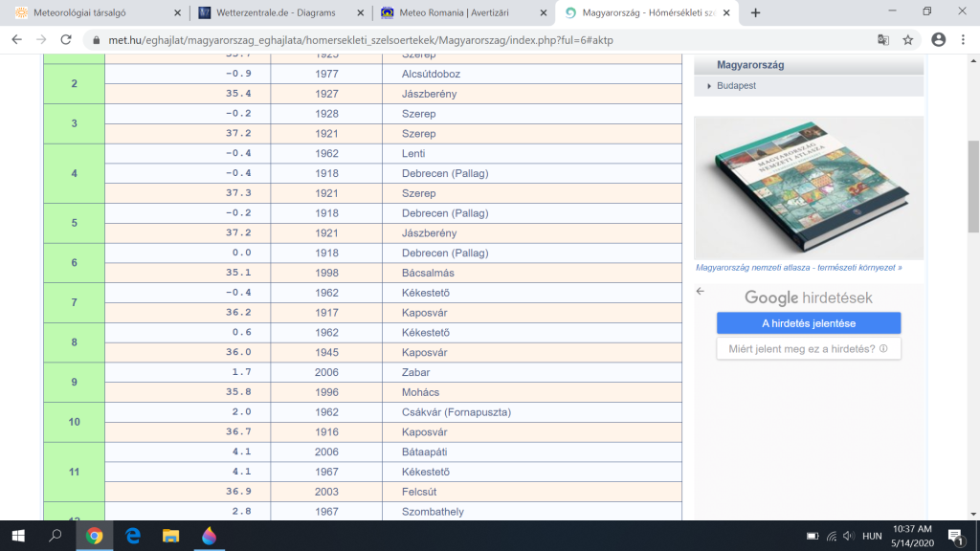
Task: Open the 'Magyarország nemzeti atlasza' link
Action: click(797, 268)
